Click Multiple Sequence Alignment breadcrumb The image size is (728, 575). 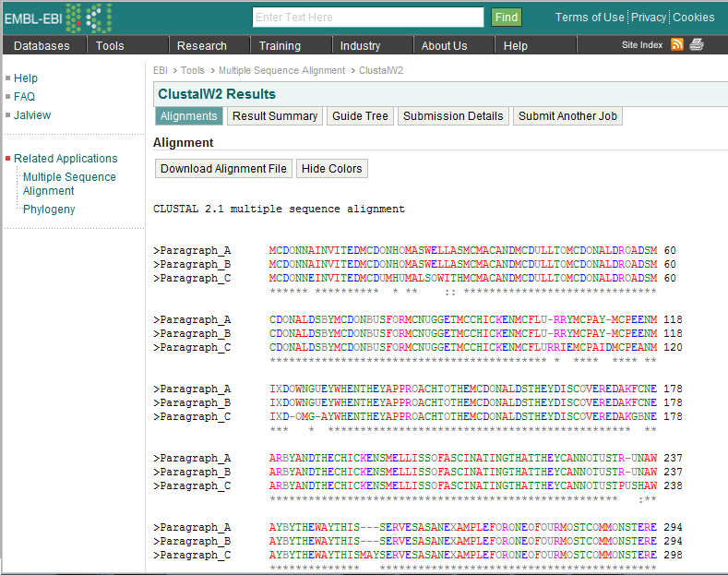tap(281, 70)
